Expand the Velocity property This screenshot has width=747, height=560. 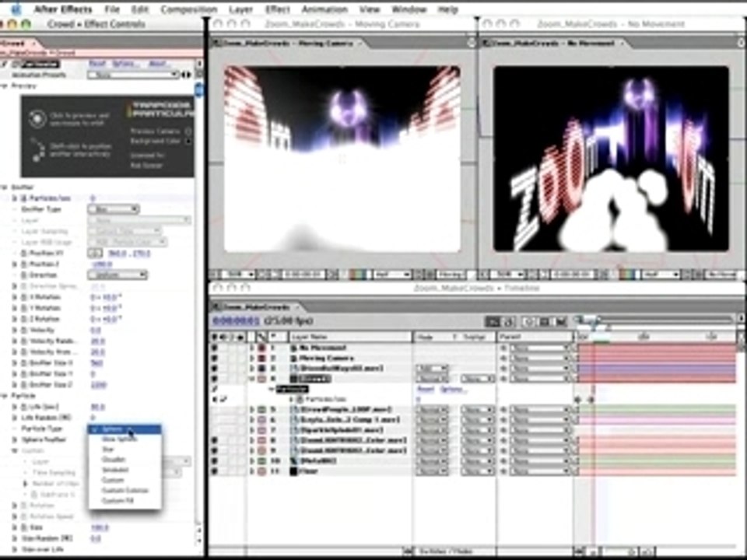point(14,330)
